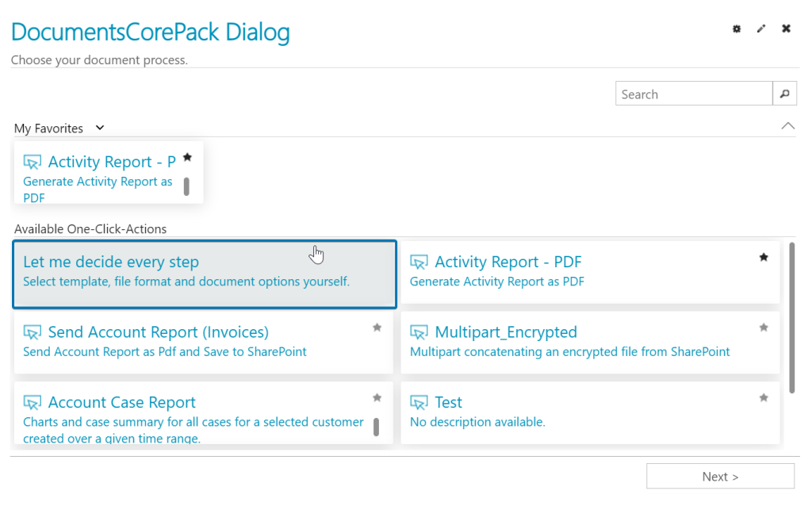The image size is (812, 506).
Task: Favorite the Test action using its star
Action: tap(764, 397)
